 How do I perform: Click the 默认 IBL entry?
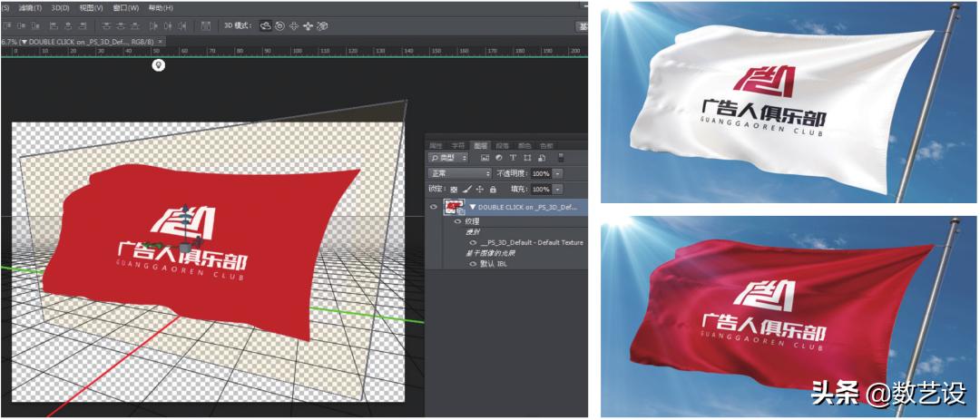coord(494,264)
